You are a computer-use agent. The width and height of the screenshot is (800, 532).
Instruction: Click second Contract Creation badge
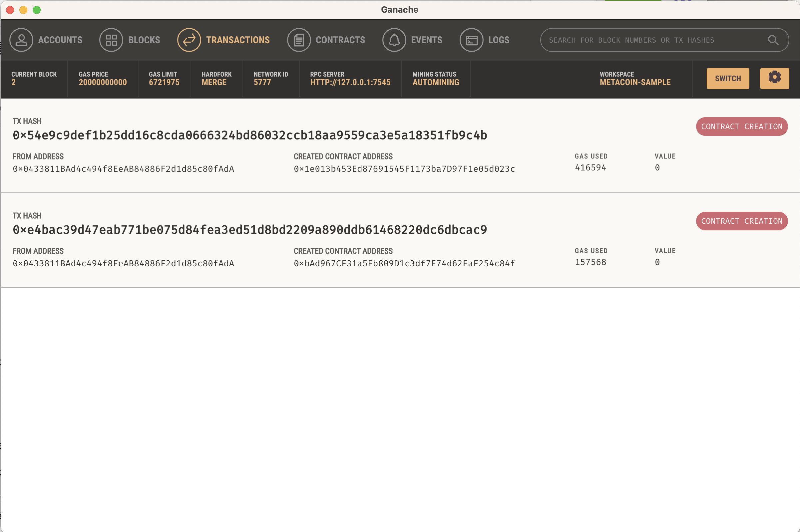(742, 221)
